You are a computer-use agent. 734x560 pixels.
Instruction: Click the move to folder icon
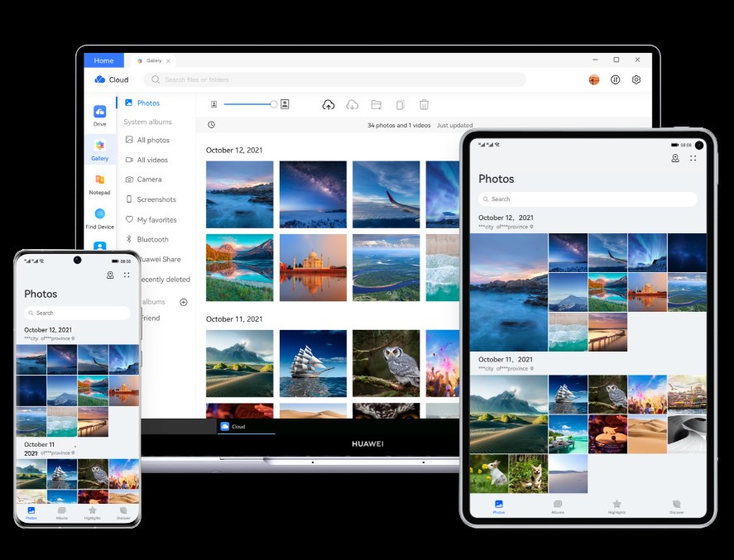click(376, 104)
